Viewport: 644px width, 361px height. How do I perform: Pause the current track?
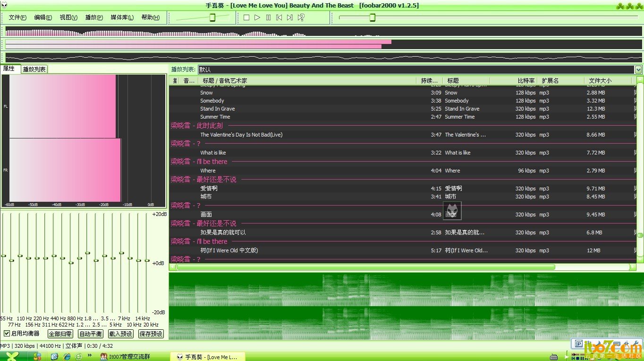pos(268,17)
